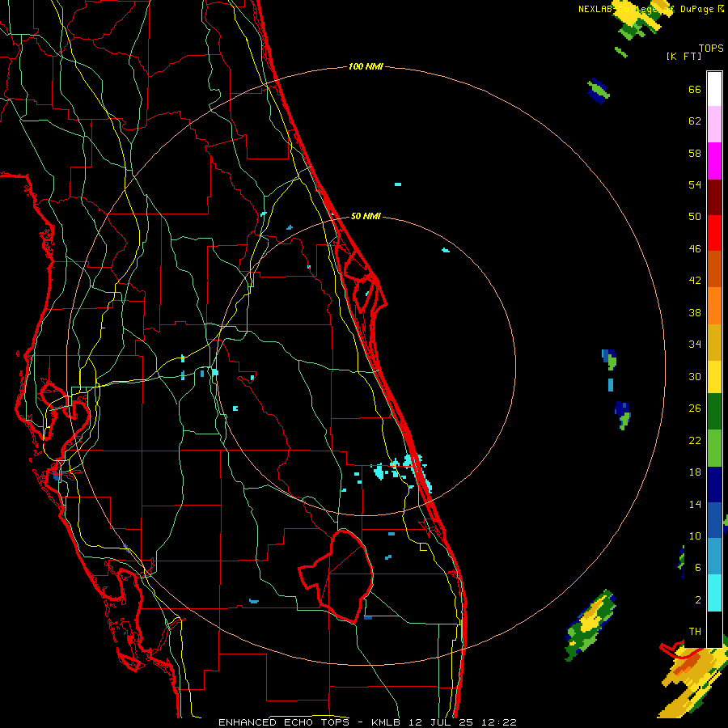Click the sky blue legend swatch

[x=714, y=557]
